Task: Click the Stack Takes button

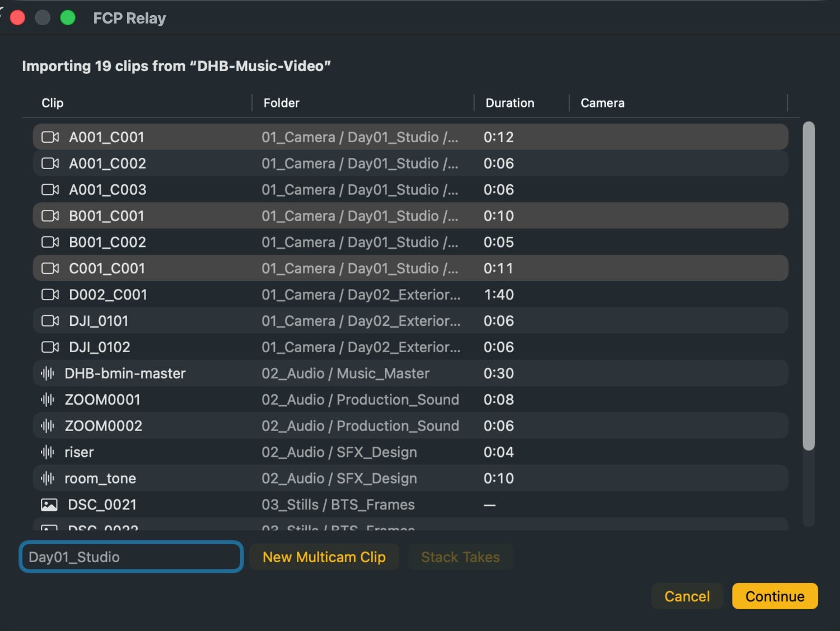Action: coord(460,557)
